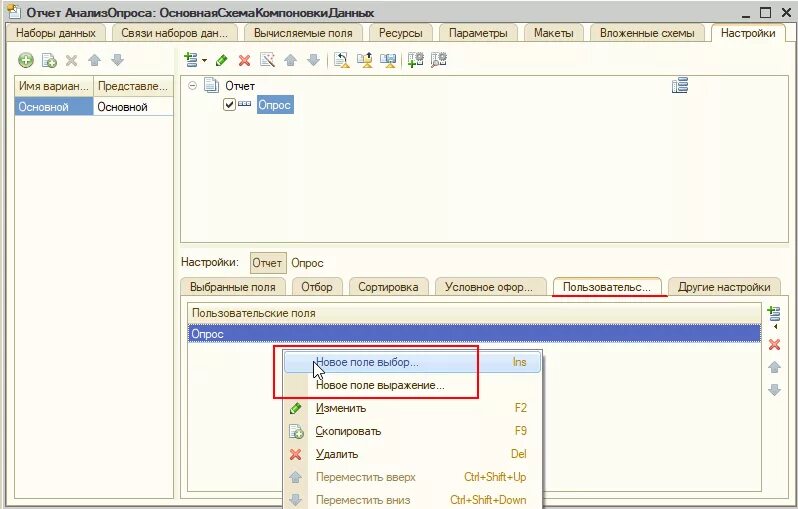Screen dimensions: 798x509
Task: Select the Пользовательские поля settings tab
Action: 607,287
